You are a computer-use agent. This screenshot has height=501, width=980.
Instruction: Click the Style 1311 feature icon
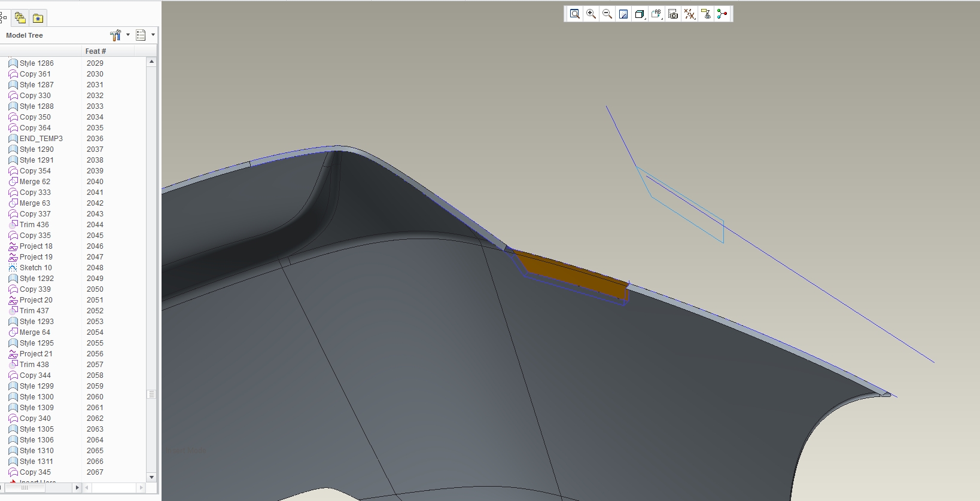(x=13, y=462)
